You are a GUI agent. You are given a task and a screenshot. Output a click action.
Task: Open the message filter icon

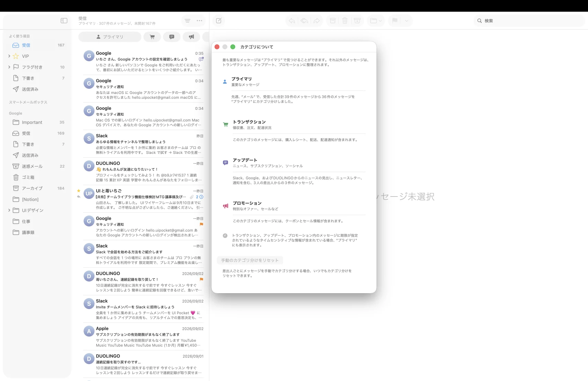[x=187, y=21]
